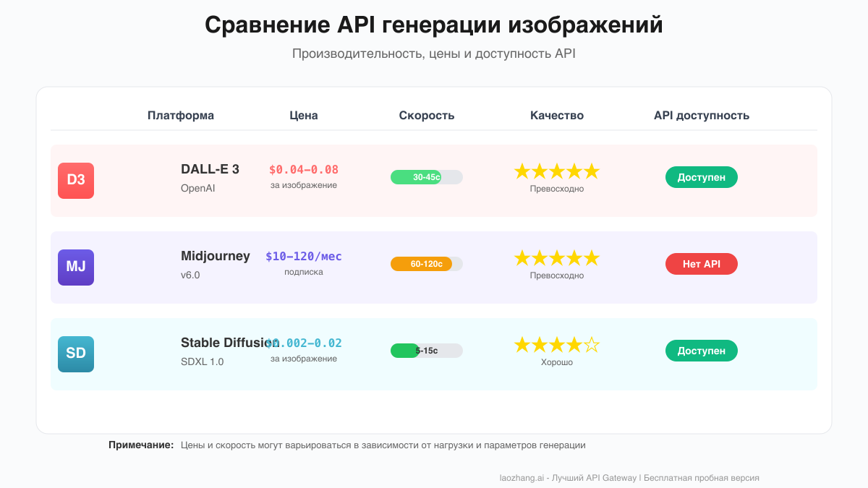The height and width of the screenshot is (488, 868).
Task: Click the '$10-120/мес' subscription price
Action: [x=302, y=256]
